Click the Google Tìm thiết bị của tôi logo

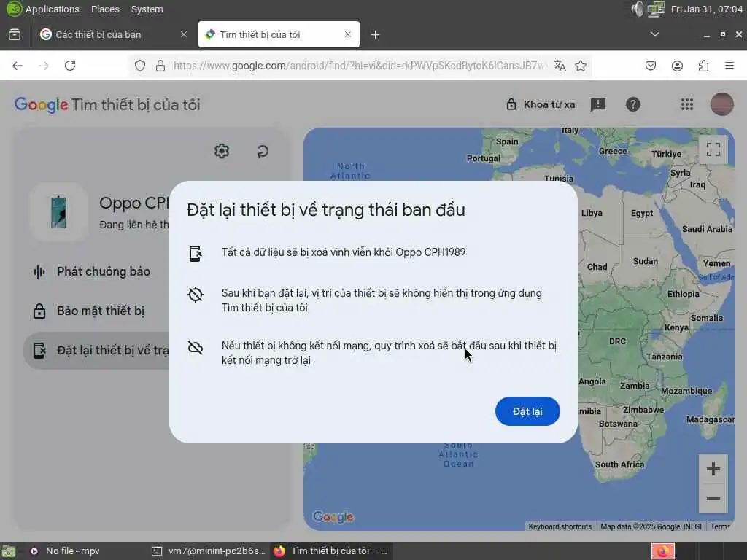tap(107, 104)
